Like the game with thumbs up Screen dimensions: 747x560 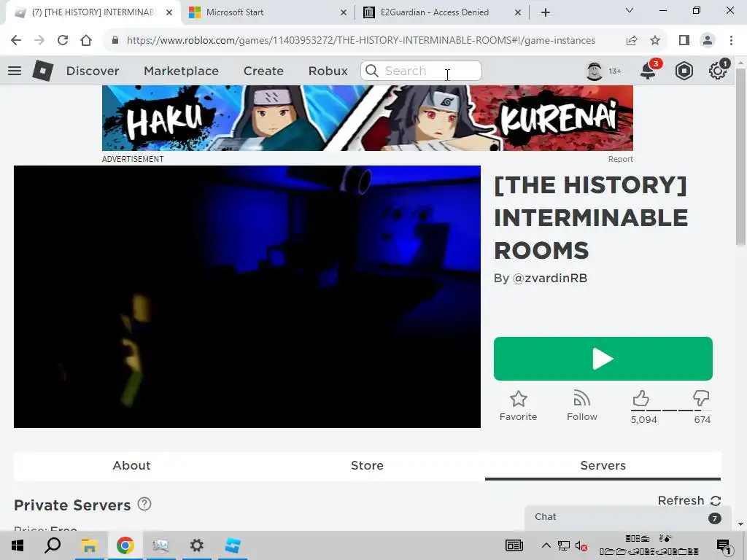click(641, 398)
